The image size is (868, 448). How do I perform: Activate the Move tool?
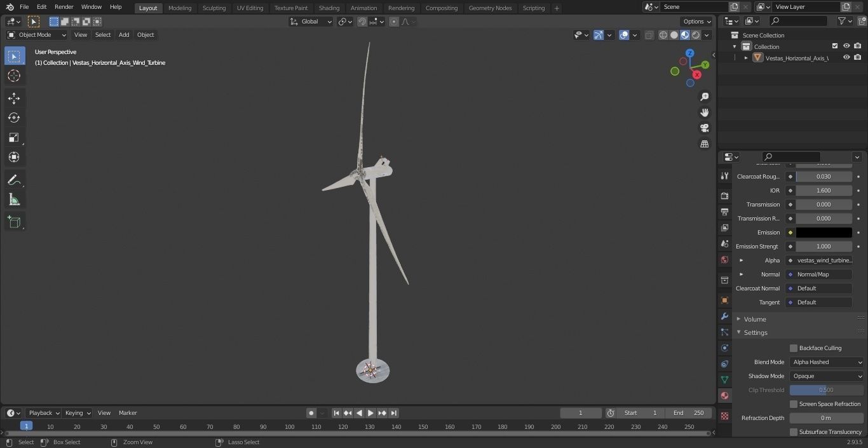tap(14, 98)
